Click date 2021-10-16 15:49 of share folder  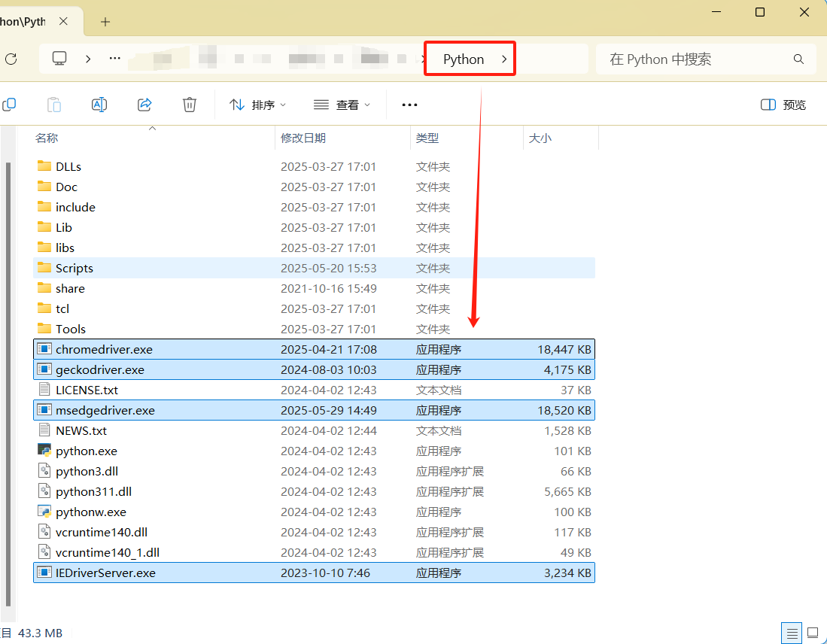pos(329,288)
